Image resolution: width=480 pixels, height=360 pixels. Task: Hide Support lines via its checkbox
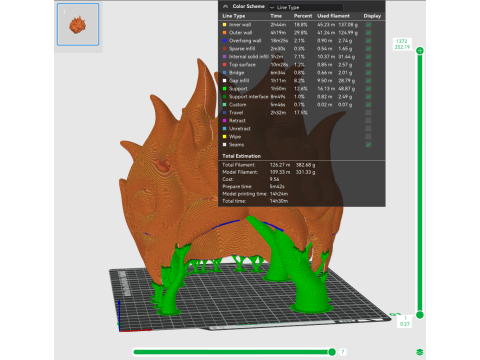[x=368, y=89]
